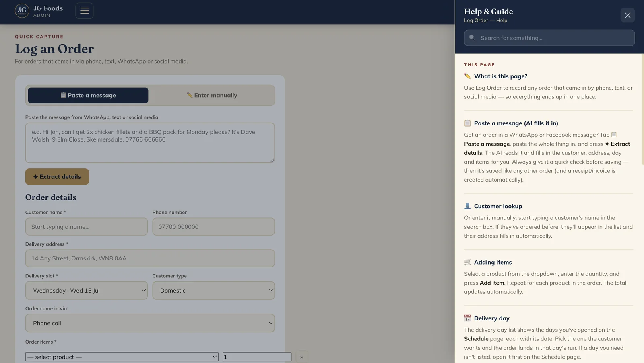Screen dimensions: 644x363
Task: Remove the order item row
Action: (302, 357)
